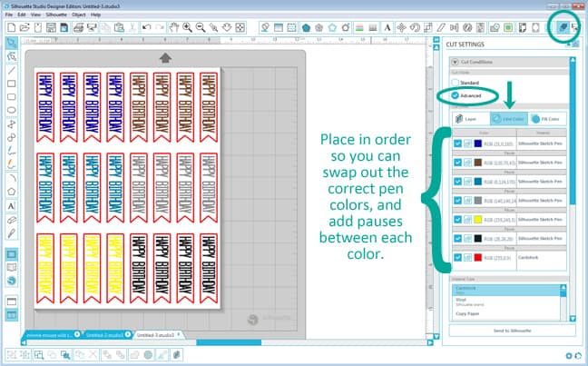Uncheck the brown line color row

coord(457,163)
